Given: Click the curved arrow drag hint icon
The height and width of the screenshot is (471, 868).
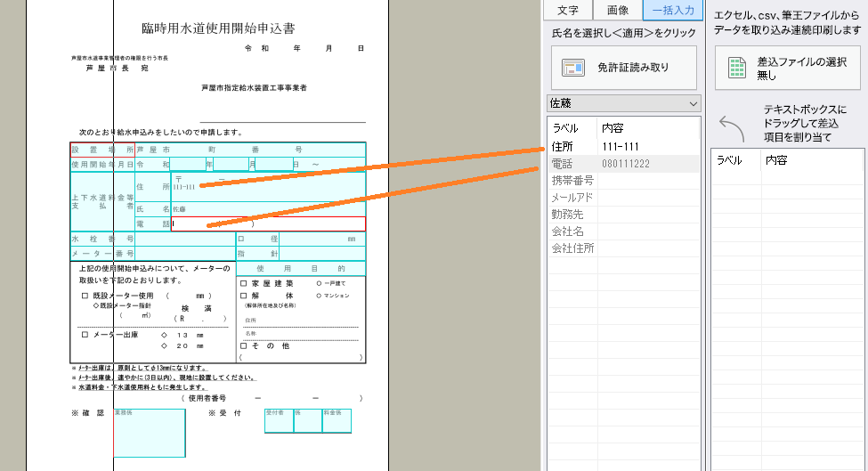Looking at the screenshot, I should tap(730, 126).
